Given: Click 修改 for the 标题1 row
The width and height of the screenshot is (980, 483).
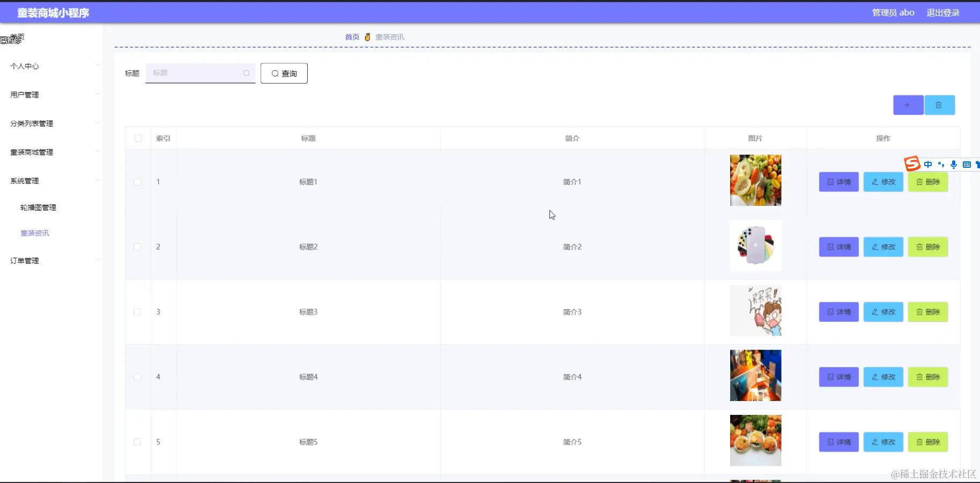Looking at the screenshot, I should [884, 182].
